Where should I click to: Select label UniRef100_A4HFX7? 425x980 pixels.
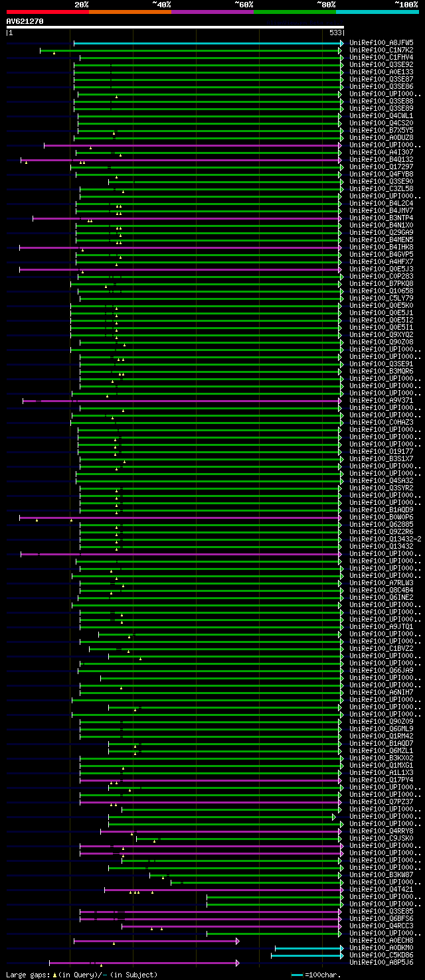[x=381, y=261]
